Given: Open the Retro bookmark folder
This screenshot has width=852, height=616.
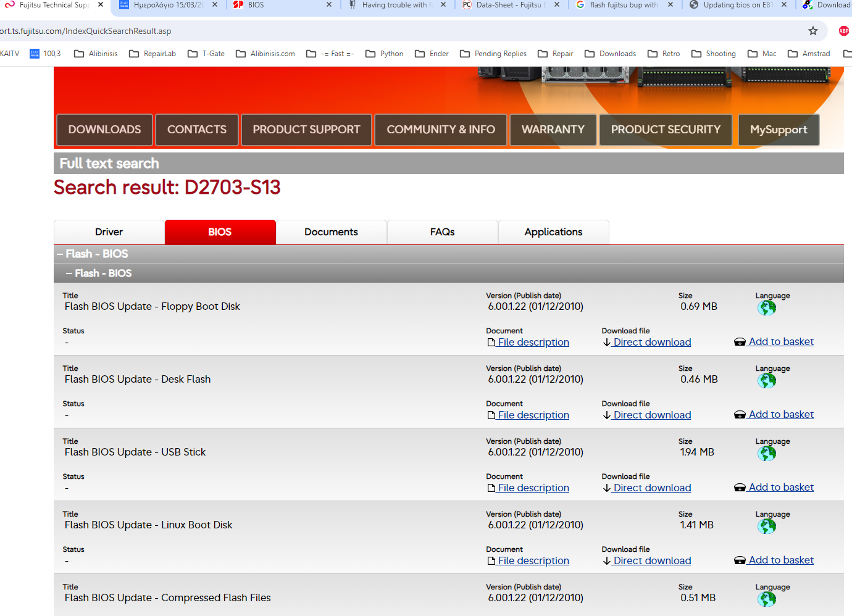Looking at the screenshot, I should 664,54.
